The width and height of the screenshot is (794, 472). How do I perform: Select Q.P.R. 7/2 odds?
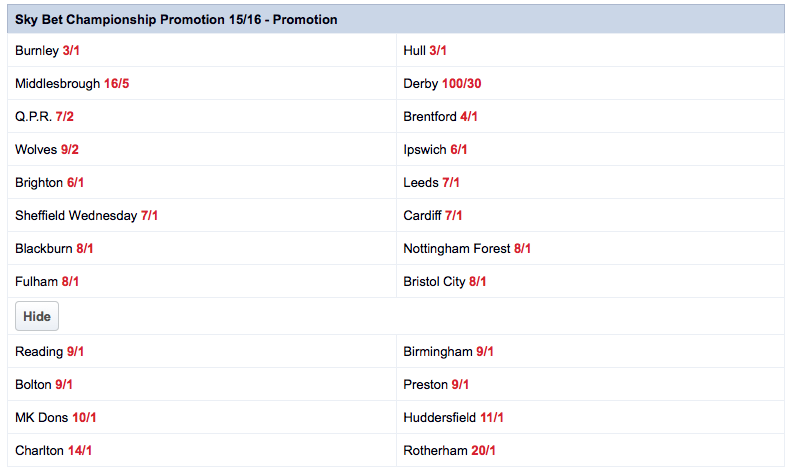(x=65, y=116)
